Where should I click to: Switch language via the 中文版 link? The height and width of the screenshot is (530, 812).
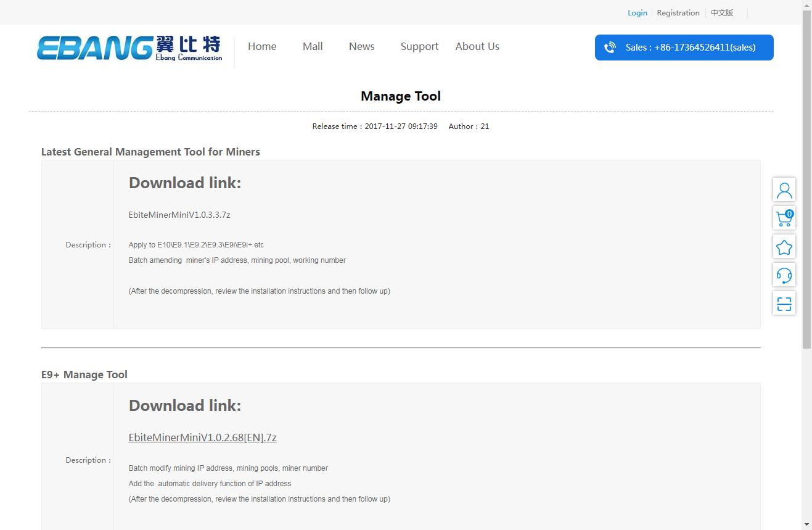pos(721,13)
